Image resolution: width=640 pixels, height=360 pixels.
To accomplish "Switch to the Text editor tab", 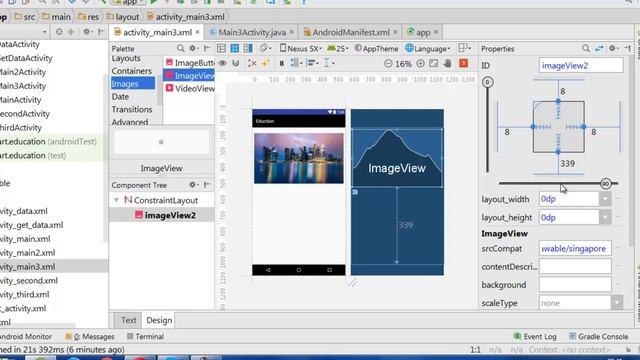I will pos(129,320).
